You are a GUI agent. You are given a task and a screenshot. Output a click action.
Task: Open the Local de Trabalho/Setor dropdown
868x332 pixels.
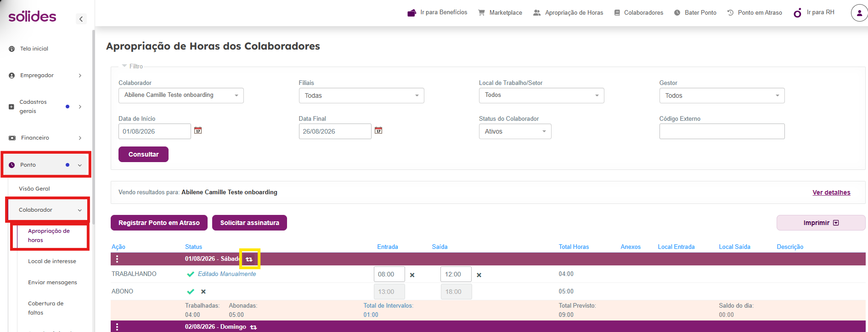coord(541,96)
